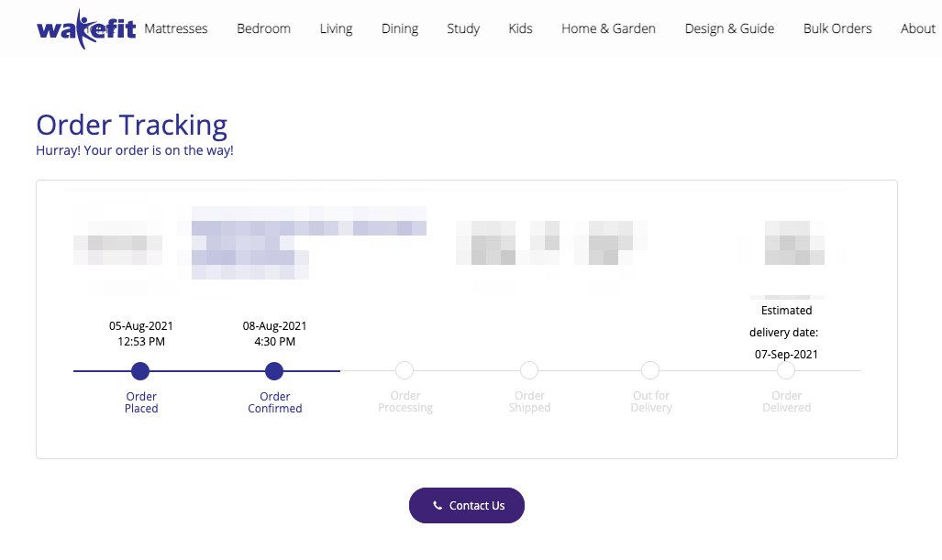Click the Wakefit logo
This screenshot has width=942, height=560.
click(x=85, y=28)
